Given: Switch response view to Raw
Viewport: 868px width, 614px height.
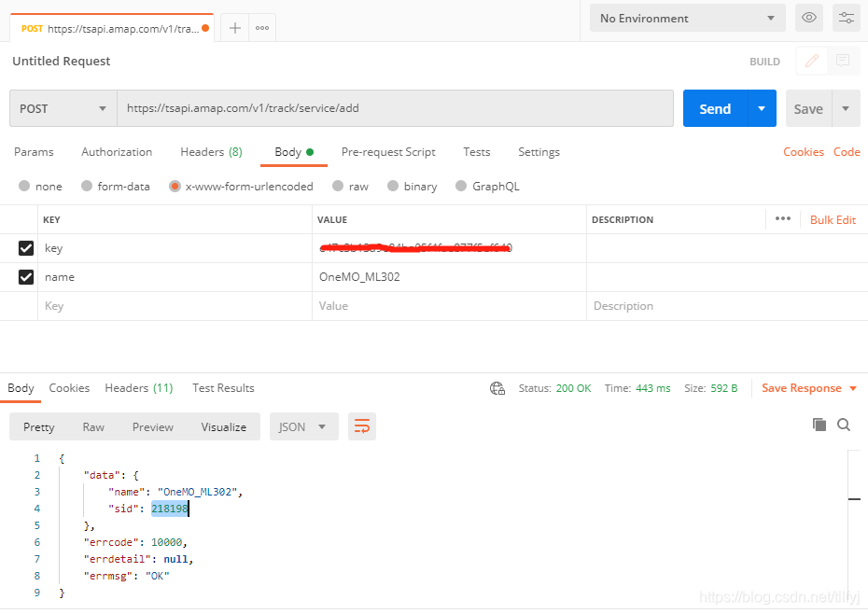Looking at the screenshot, I should point(93,426).
